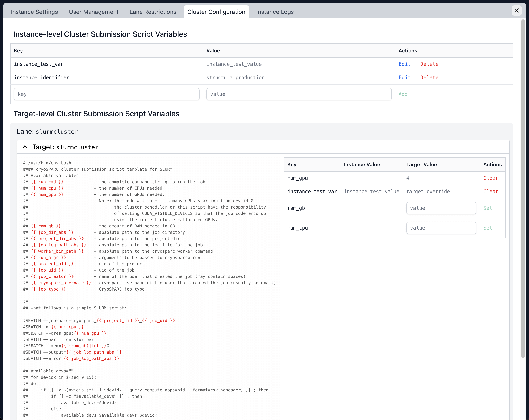Viewport: 529px width, 420px height.
Task: Delete the instance_identifier variable
Action: [429, 78]
